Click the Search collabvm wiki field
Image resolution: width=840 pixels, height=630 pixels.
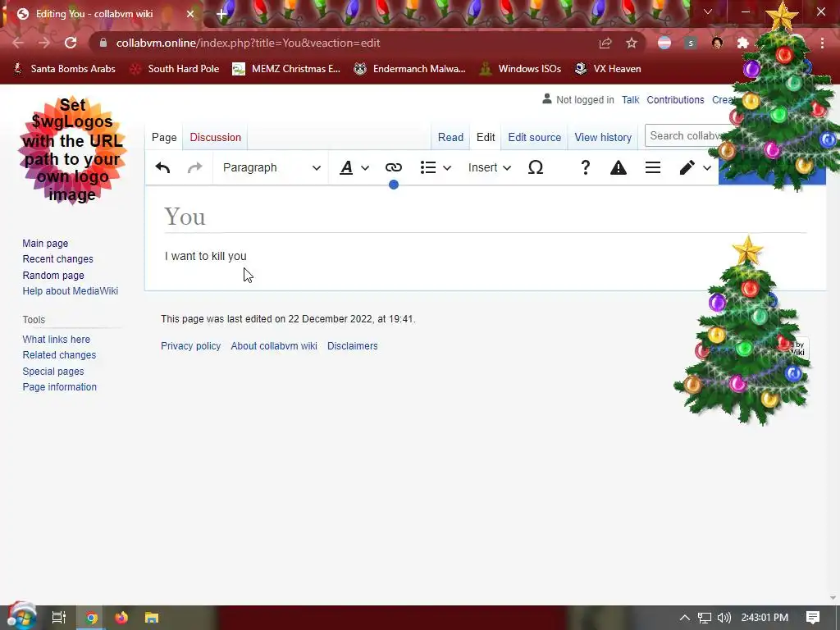point(684,135)
